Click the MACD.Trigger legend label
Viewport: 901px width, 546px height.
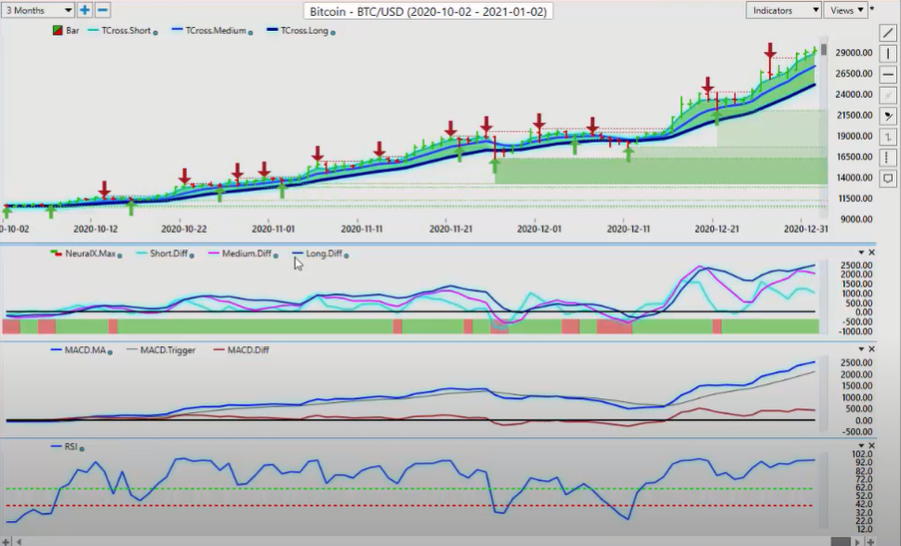click(168, 350)
